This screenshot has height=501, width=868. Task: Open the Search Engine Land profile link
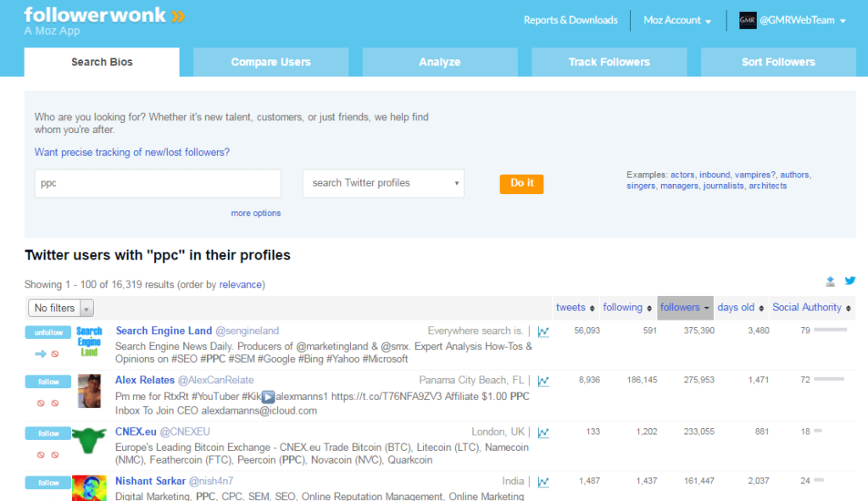click(x=164, y=331)
